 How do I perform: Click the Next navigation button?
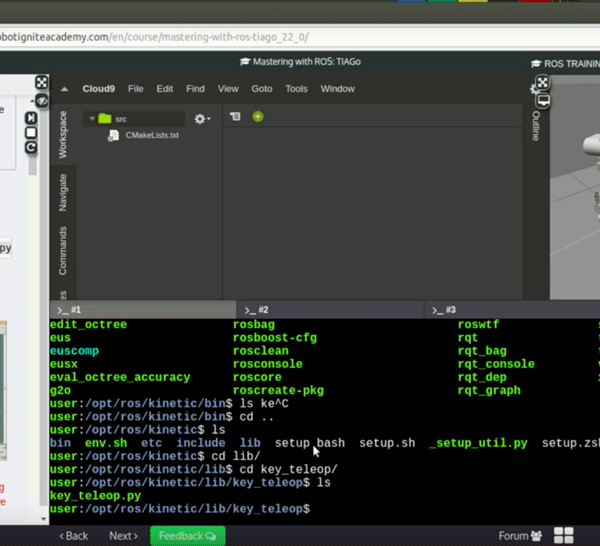(123, 536)
